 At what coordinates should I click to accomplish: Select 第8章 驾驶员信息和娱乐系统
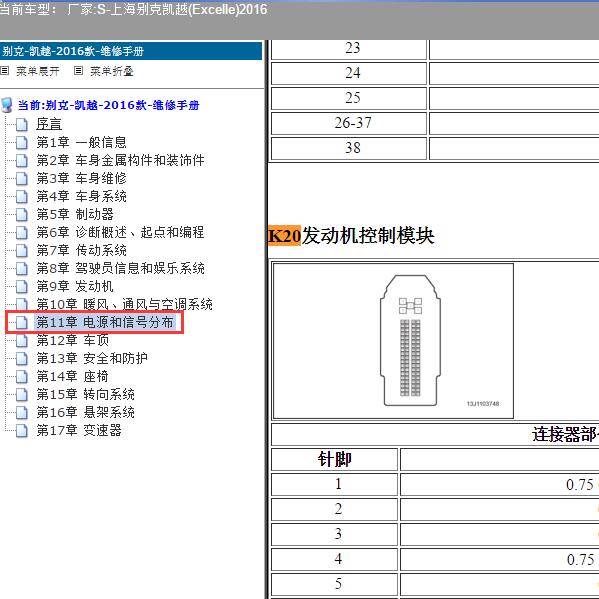pyautogui.click(x=120, y=268)
